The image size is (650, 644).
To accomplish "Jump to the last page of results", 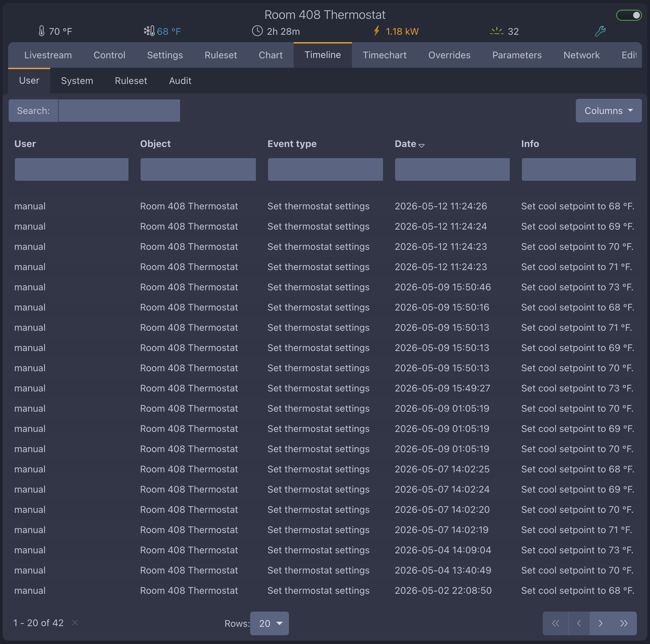I will pyautogui.click(x=624, y=623).
